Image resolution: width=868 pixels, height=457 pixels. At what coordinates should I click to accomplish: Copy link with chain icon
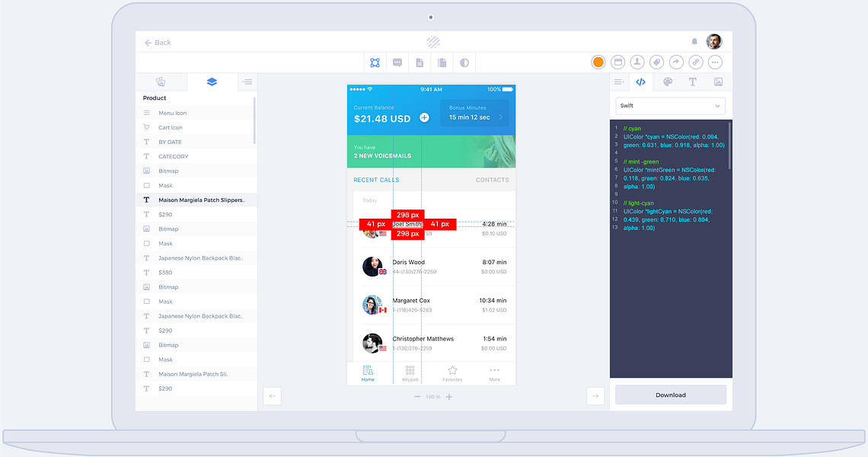pyautogui.click(x=696, y=62)
